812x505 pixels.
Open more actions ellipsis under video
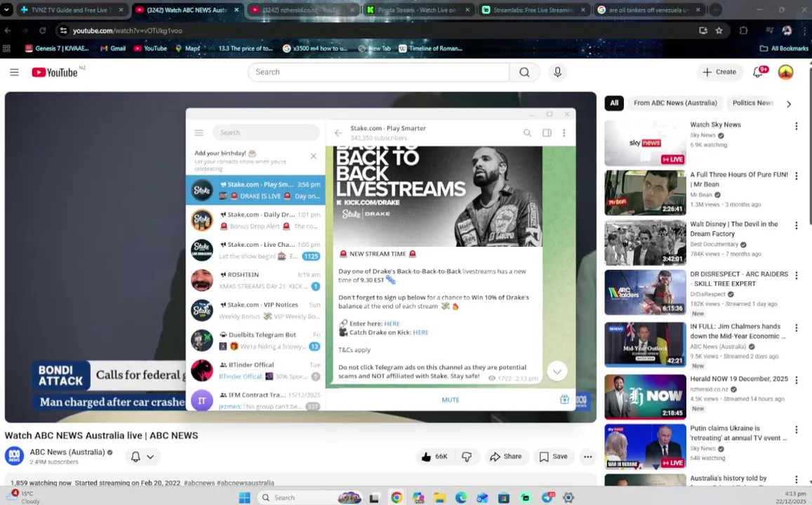(587, 457)
